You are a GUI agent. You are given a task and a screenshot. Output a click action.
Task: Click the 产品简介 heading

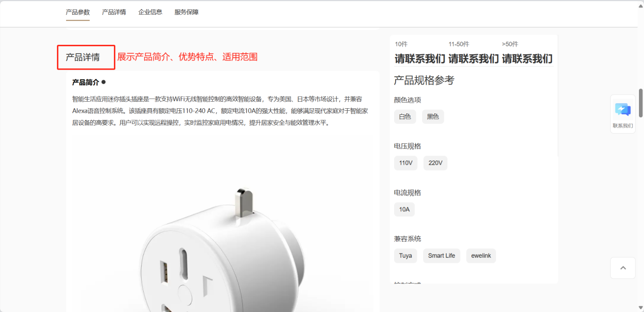coord(85,82)
